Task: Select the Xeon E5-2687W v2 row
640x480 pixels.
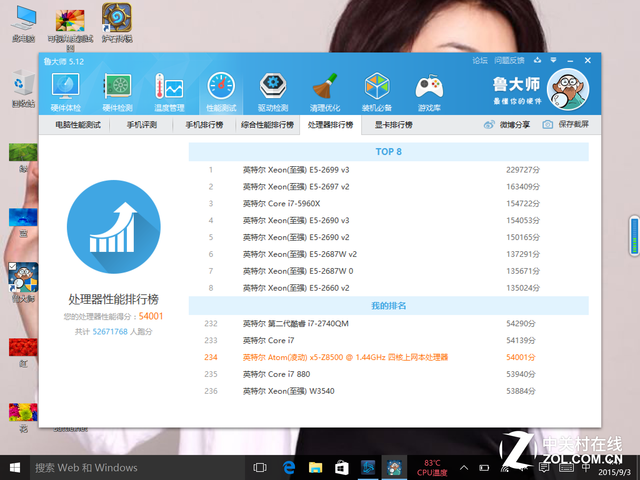Action: point(389,254)
